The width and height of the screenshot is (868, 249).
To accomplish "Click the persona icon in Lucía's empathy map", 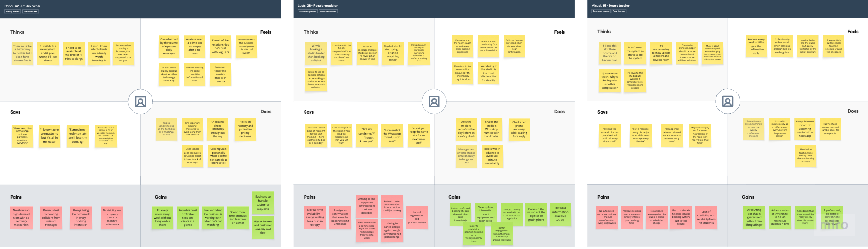I will 434,101.
